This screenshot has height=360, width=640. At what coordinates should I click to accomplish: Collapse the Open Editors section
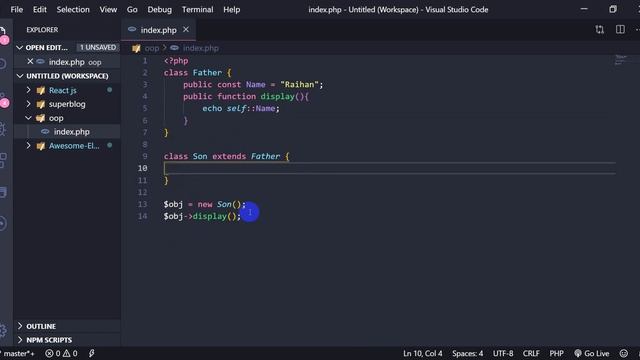19,48
